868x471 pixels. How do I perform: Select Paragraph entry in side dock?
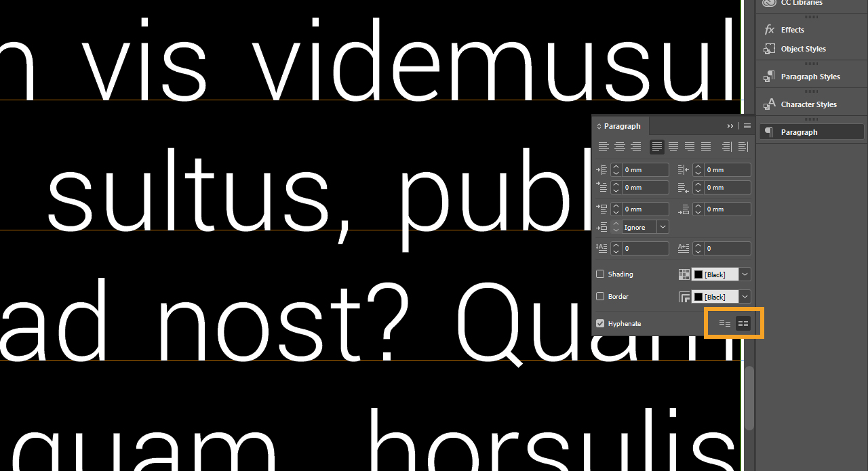point(812,132)
